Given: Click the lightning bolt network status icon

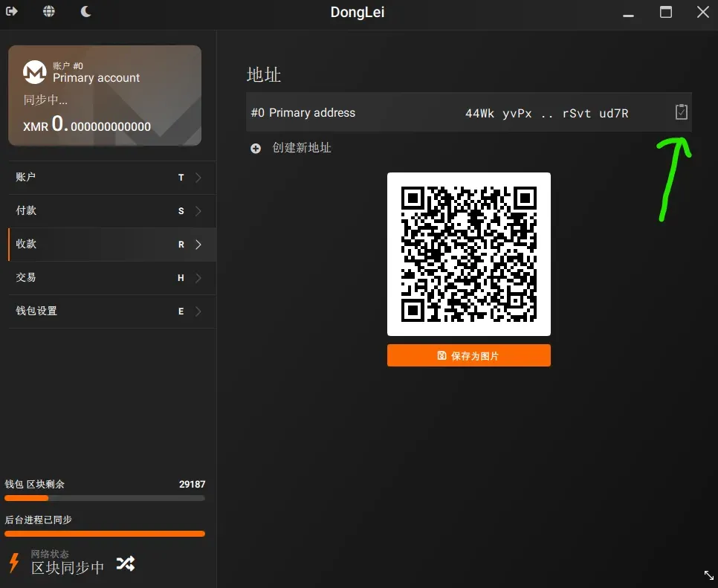Looking at the screenshot, I should point(14,563).
